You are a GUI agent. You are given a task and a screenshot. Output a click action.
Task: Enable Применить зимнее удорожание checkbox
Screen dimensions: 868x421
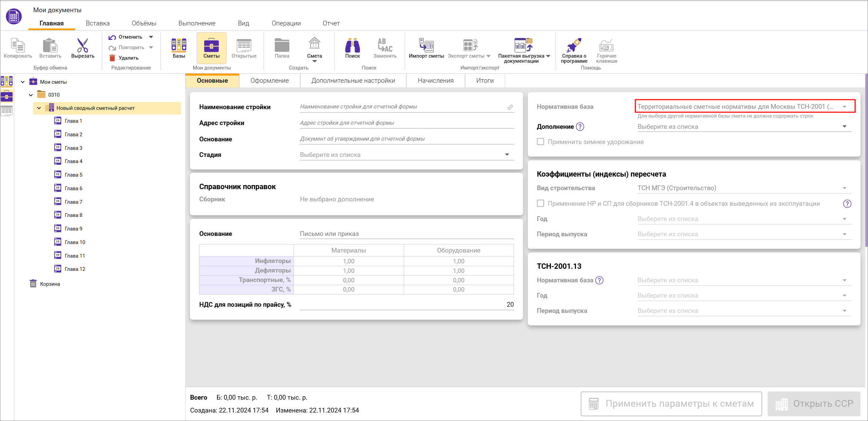tap(541, 142)
